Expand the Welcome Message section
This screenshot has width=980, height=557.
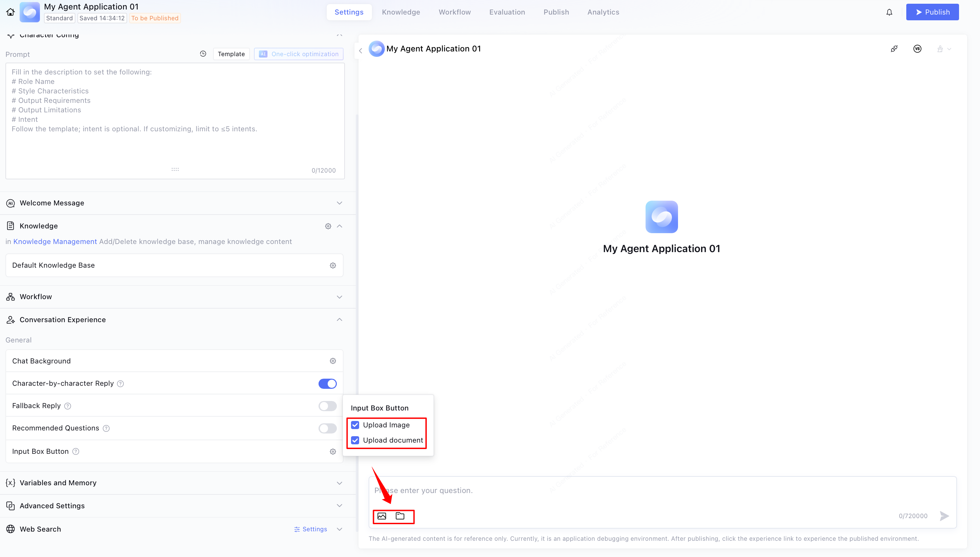click(x=339, y=203)
